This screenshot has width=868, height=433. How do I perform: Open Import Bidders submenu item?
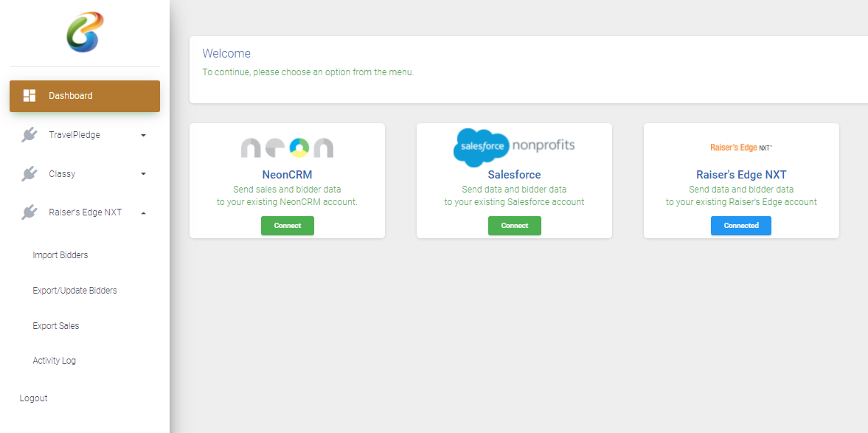point(60,255)
